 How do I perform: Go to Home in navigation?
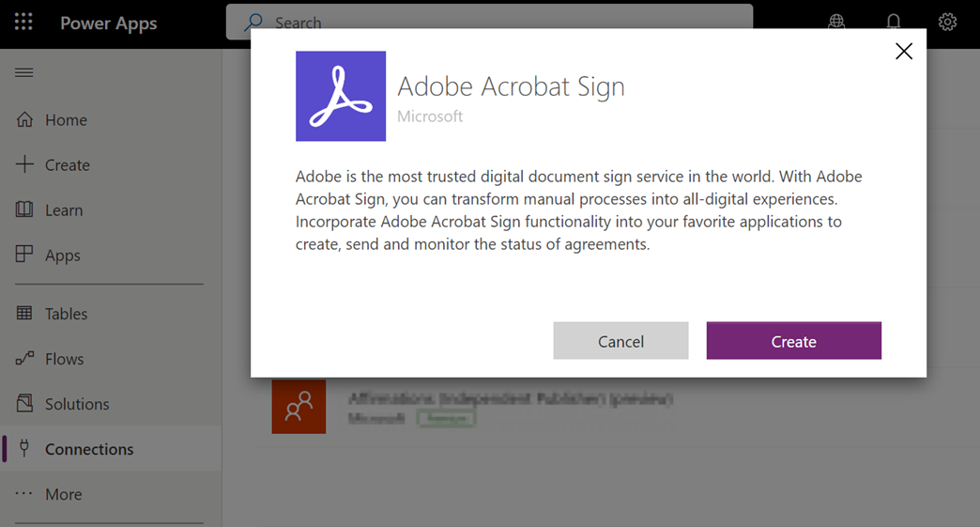[x=66, y=120]
